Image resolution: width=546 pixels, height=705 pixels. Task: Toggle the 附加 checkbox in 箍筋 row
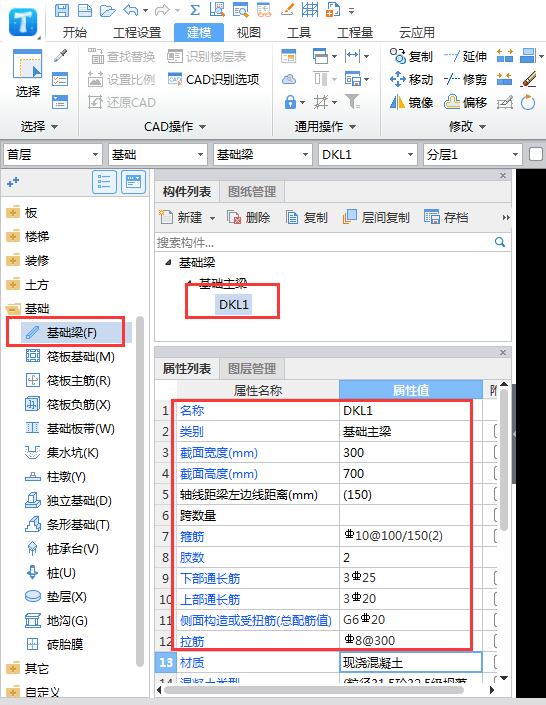495,536
